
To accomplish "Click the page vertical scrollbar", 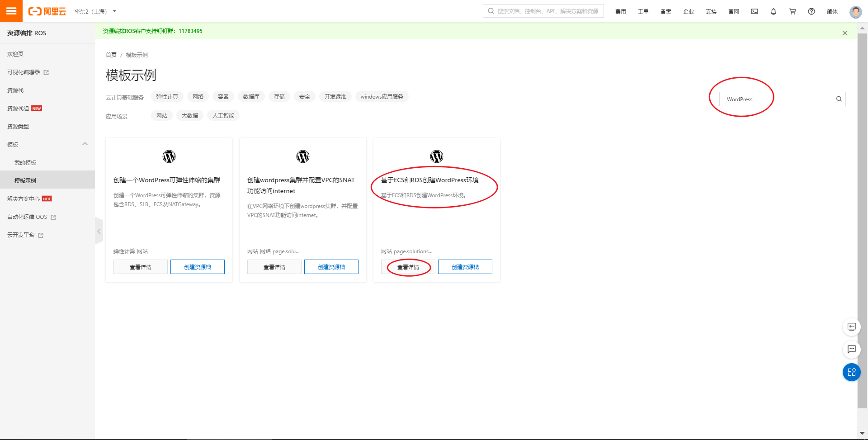I will pos(862,220).
